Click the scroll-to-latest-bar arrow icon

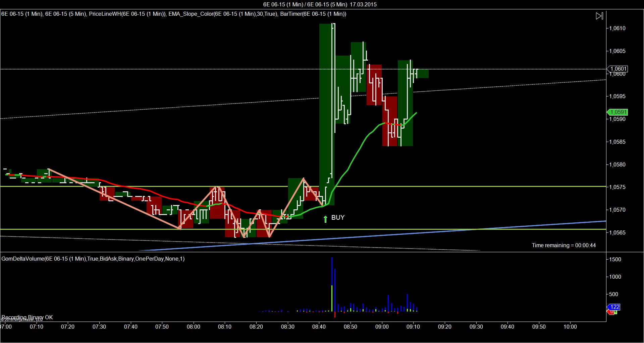[x=599, y=16]
